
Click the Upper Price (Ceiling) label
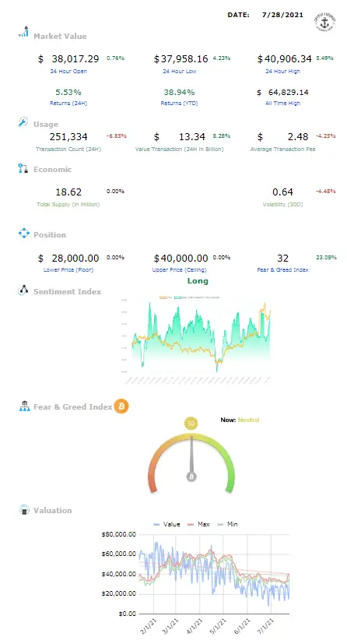[179, 270]
